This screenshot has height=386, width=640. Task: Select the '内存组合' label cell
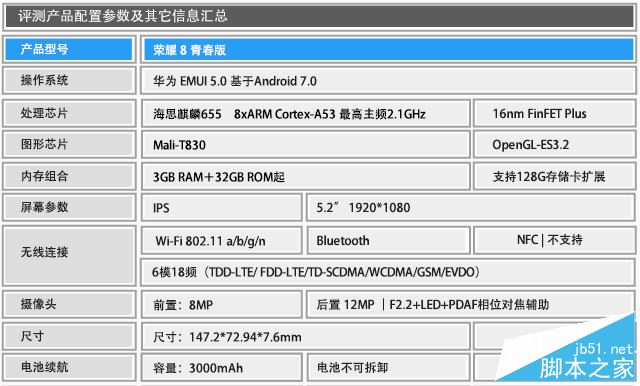pyautogui.click(x=69, y=176)
